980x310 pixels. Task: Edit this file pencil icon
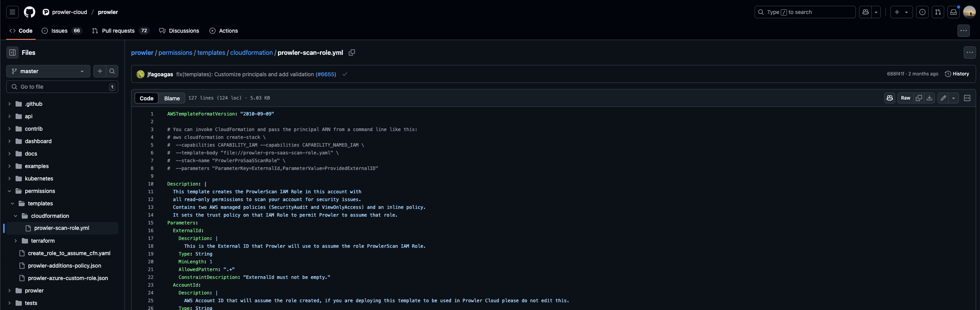pos(943,98)
